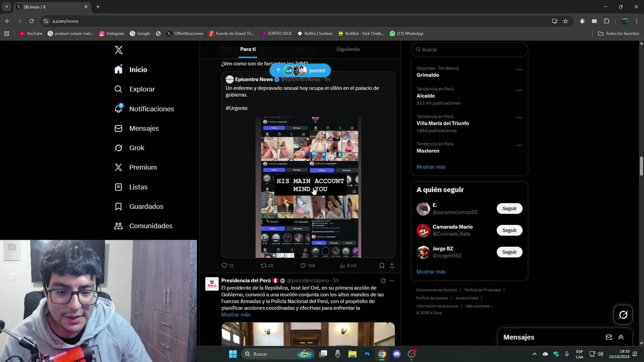The image size is (644, 362).
Task: Click the floating Grok button
Action: (623, 315)
